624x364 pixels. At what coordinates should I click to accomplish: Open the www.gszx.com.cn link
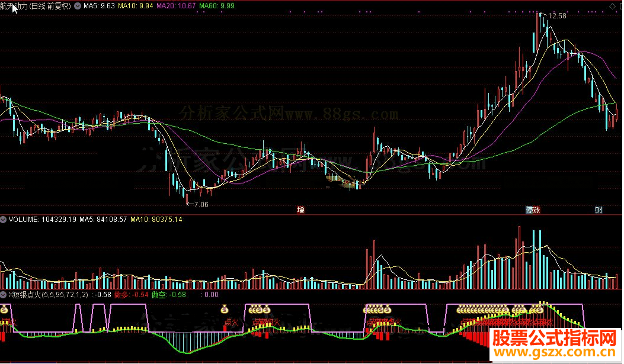[555, 352]
